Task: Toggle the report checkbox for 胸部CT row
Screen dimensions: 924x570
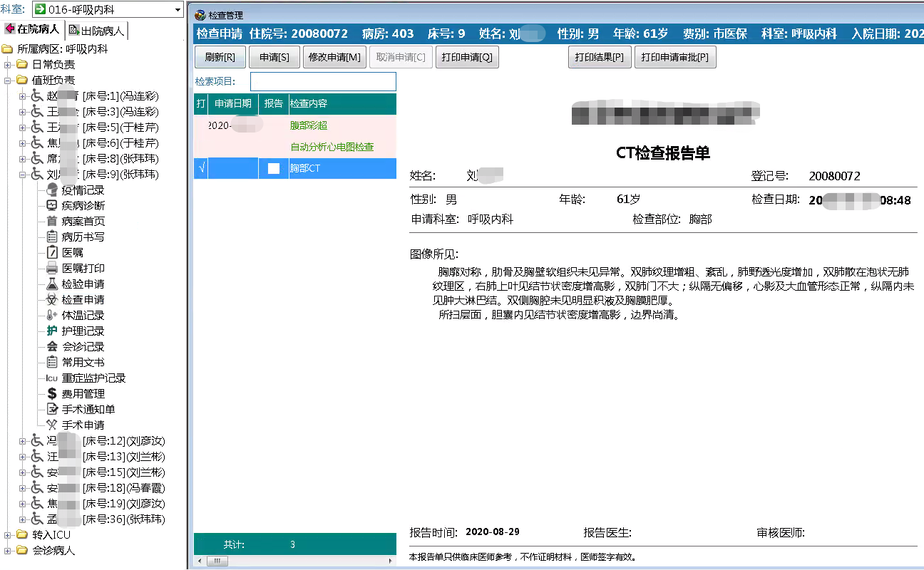Action: click(x=273, y=169)
